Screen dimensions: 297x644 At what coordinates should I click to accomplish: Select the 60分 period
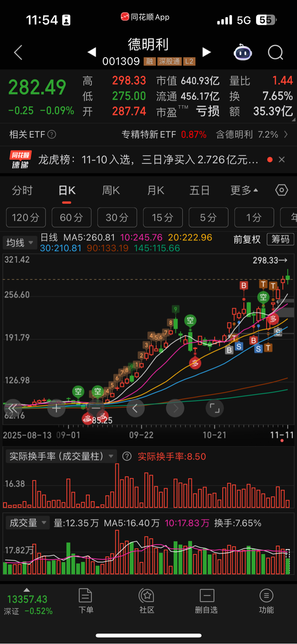(72, 218)
